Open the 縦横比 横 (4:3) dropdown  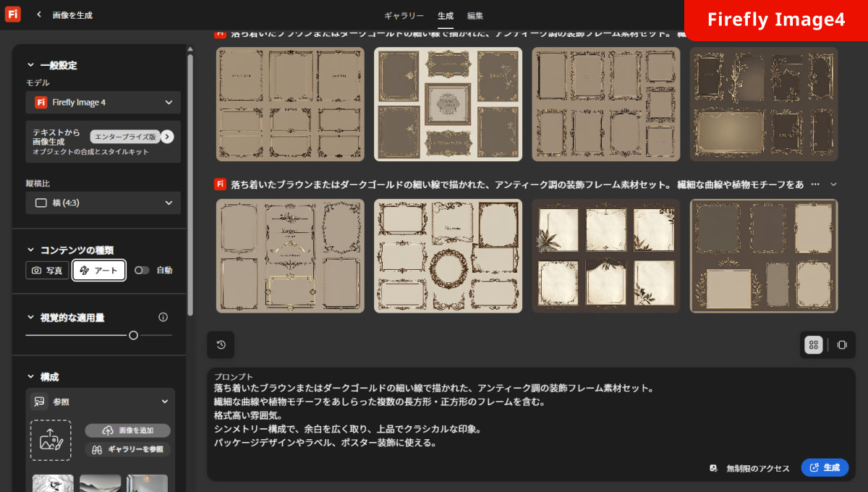click(103, 203)
